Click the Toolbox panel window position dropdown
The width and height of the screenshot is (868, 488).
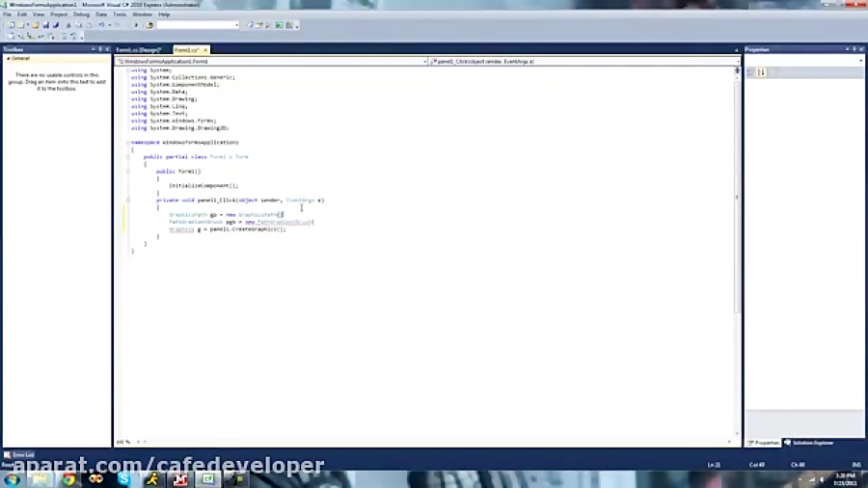(93, 49)
